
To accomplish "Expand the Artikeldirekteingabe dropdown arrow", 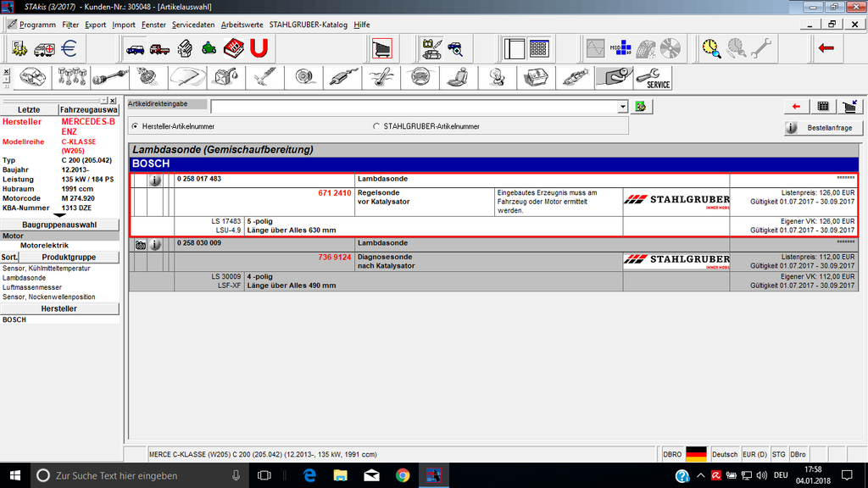I will (623, 106).
